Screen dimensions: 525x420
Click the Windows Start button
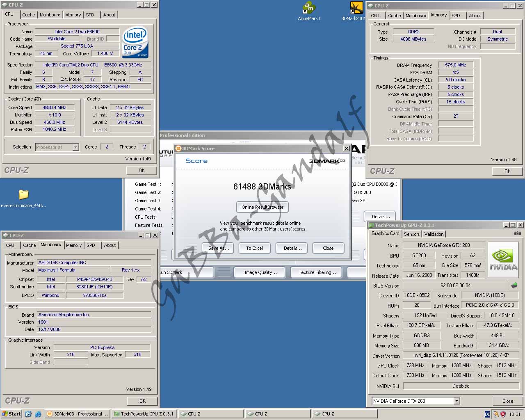11,414
